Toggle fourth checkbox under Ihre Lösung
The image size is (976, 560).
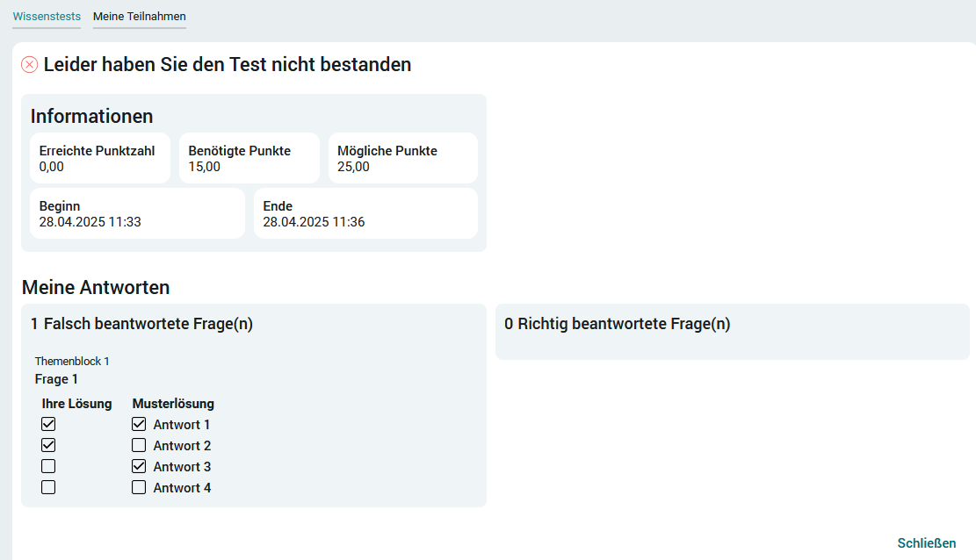pyautogui.click(x=48, y=488)
